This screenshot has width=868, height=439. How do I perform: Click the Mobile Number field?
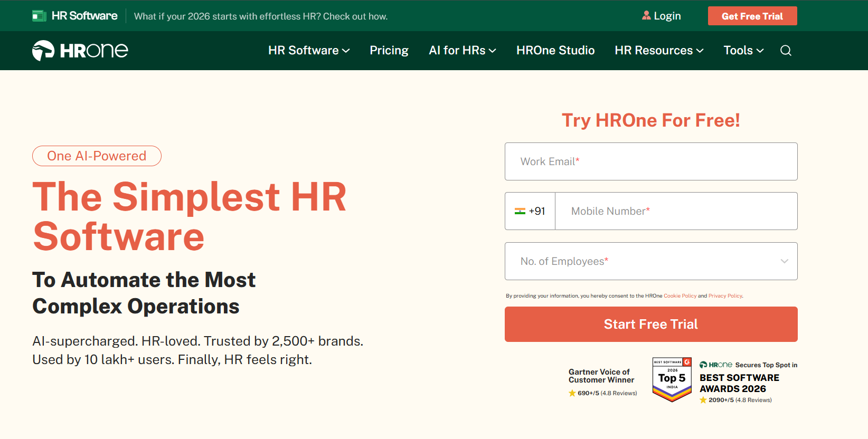[x=676, y=211]
